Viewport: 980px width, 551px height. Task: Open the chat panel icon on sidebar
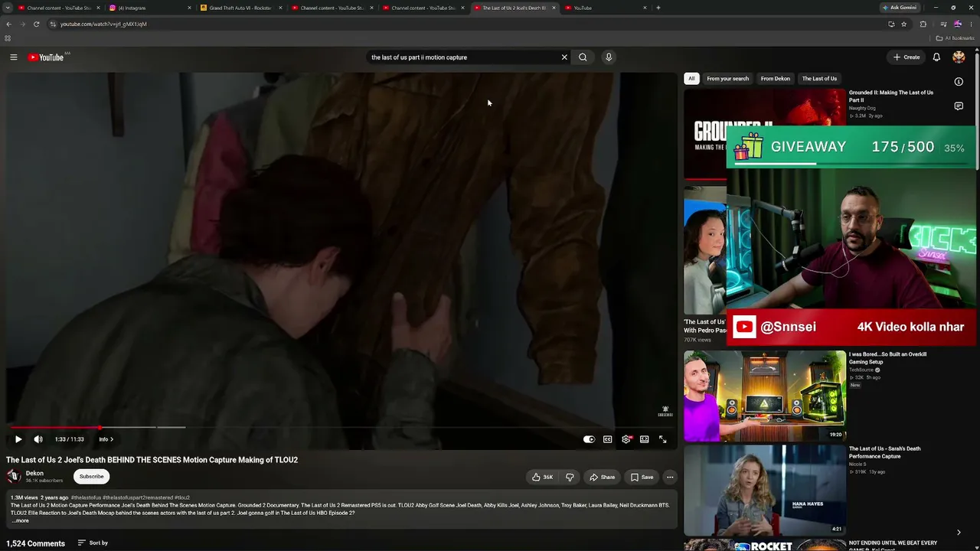point(959,106)
